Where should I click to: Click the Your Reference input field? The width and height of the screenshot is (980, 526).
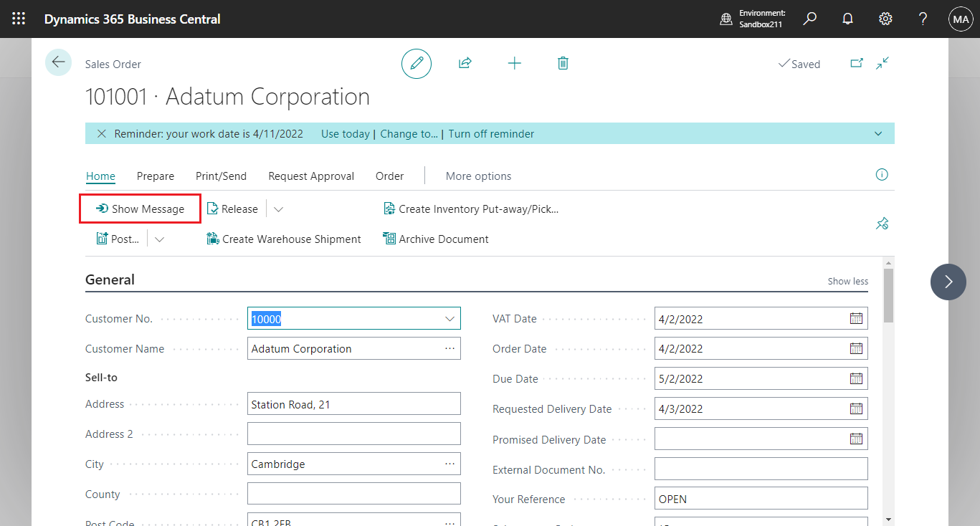click(760, 499)
